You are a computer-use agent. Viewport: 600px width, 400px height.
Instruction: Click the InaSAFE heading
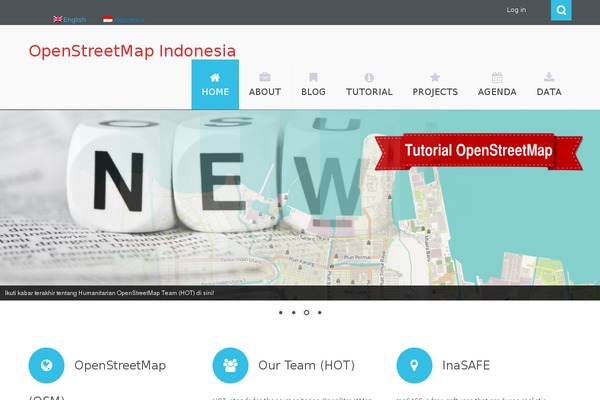click(x=466, y=365)
